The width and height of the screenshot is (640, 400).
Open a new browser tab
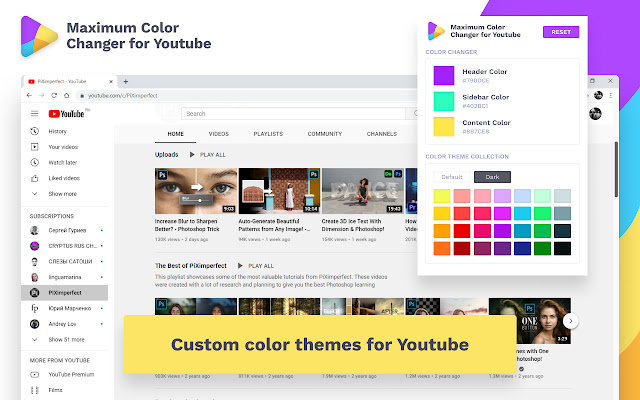(124, 80)
